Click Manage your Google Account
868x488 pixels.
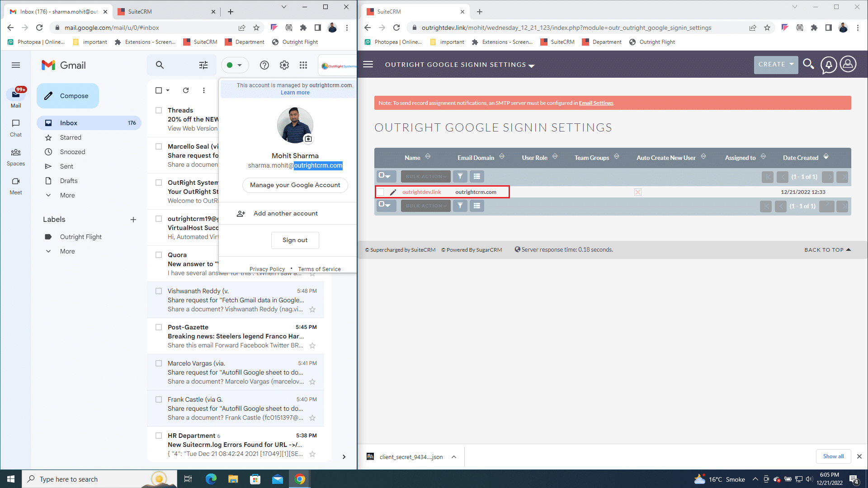click(295, 185)
